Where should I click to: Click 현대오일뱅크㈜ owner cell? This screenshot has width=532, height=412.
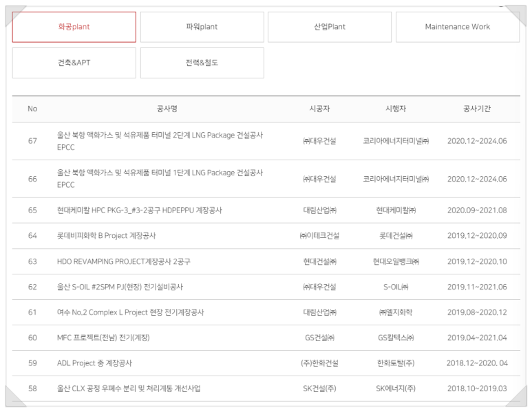coord(396,261)
